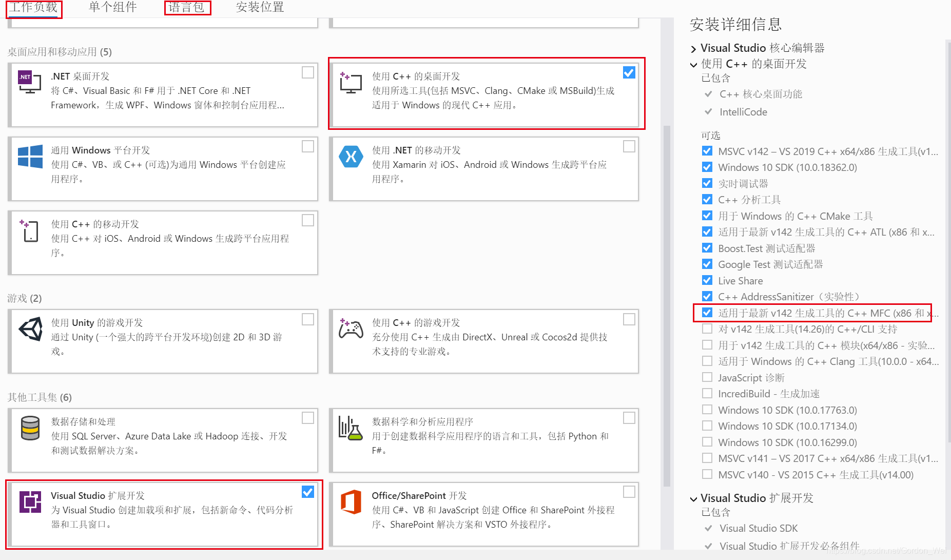The height and width of the screenshot is (560, 951).
Task: Click the Visual Studio 扩展开发 purple icon
Action: [x=30, y=501]
